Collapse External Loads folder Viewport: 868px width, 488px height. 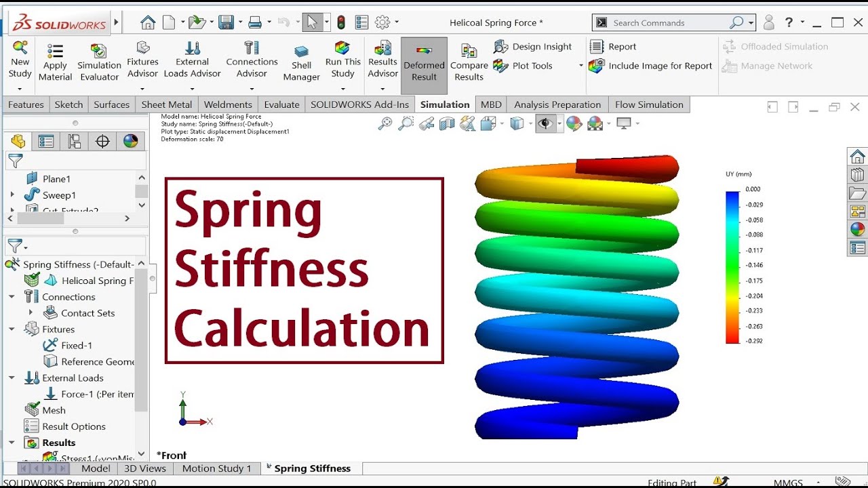pos(12,378)
